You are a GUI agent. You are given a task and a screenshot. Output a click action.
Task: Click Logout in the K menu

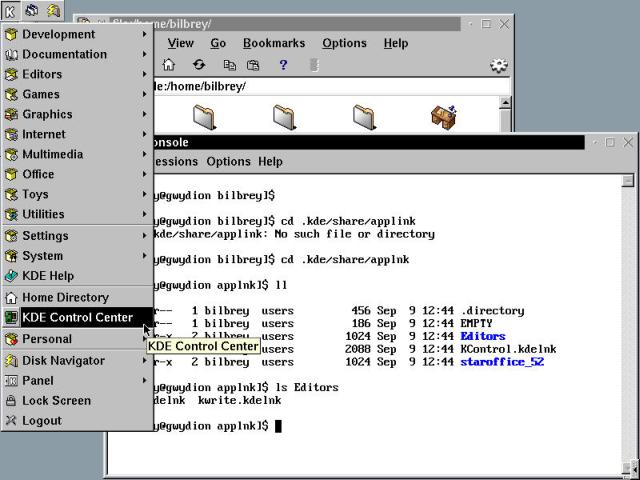42,421
